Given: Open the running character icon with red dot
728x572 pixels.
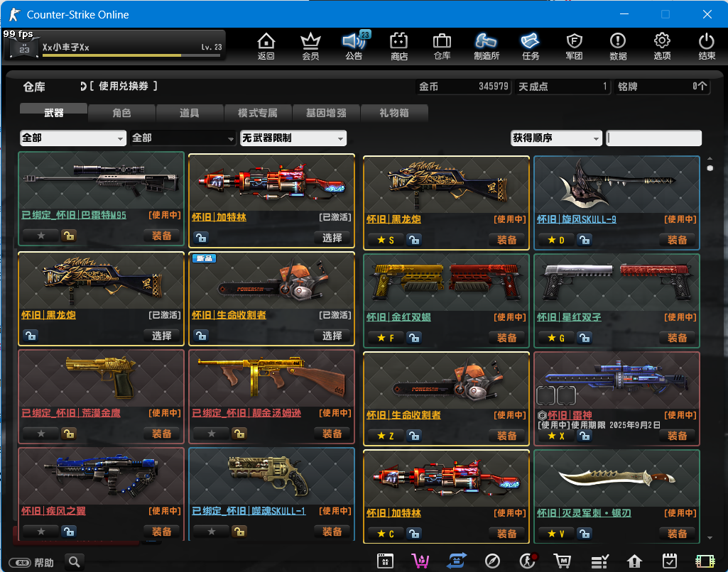Looking at the screenshot, I should tap(528, 561).
